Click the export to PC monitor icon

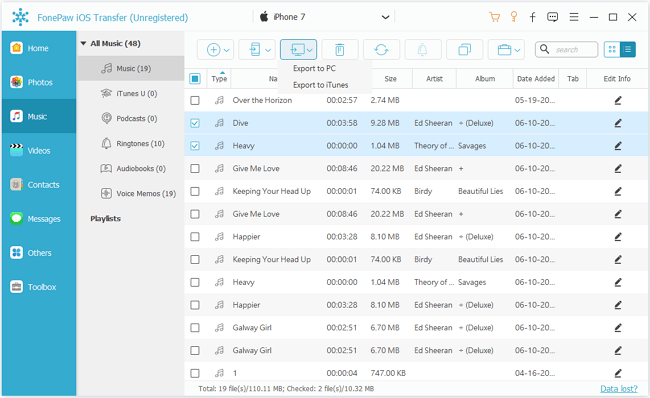(x=297, y=50)
